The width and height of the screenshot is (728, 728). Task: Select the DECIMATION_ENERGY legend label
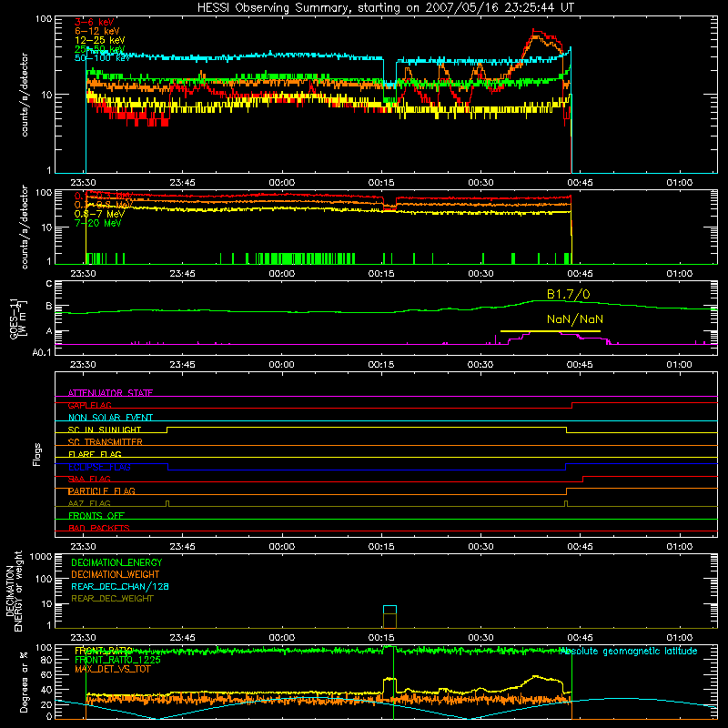coord(116,562)
